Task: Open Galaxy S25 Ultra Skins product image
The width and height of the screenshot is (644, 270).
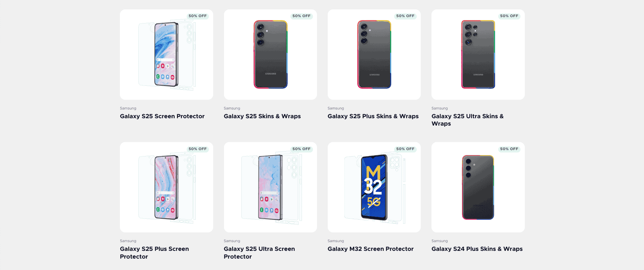Action: pyautogui.click(x=478, y=55)
